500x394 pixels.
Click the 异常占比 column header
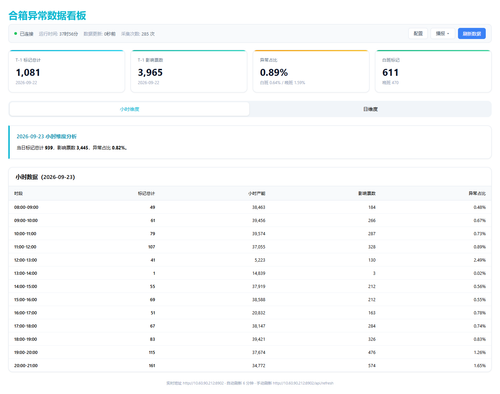(477, 194)
